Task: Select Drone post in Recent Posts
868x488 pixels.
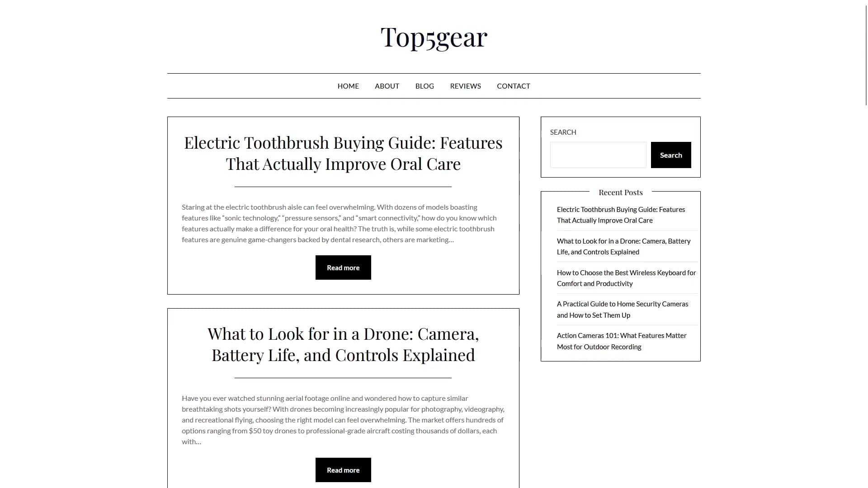Action: [x=623, y=247]
